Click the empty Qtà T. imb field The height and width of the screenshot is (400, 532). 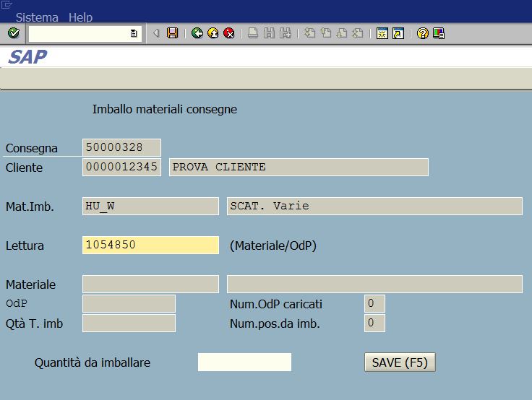click(129, 323)
